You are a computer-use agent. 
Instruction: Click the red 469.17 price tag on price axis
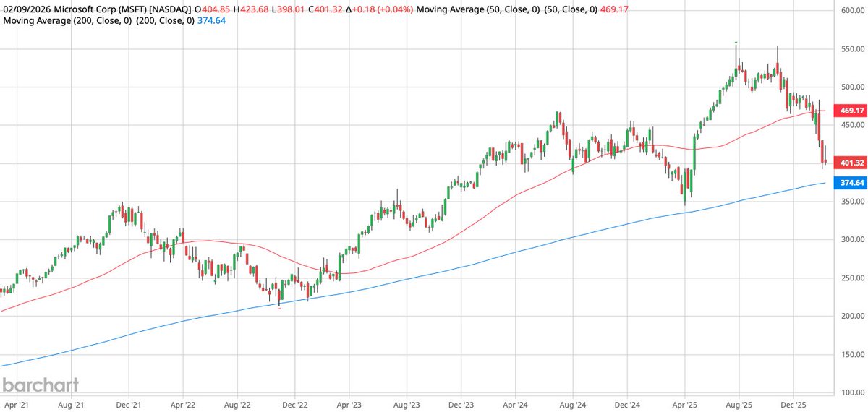pos(850,111)
